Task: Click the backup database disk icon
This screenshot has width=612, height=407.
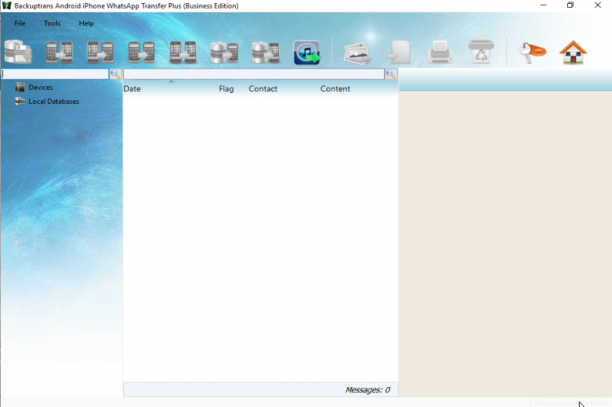Action: click(18, 52)
